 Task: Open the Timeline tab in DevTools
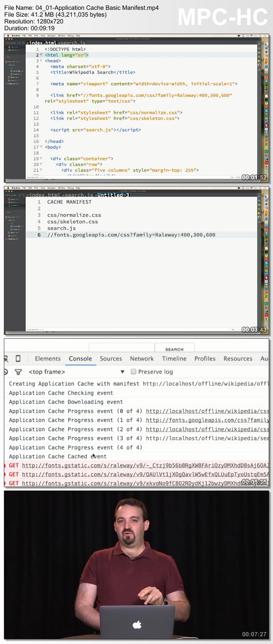[174, 359]
